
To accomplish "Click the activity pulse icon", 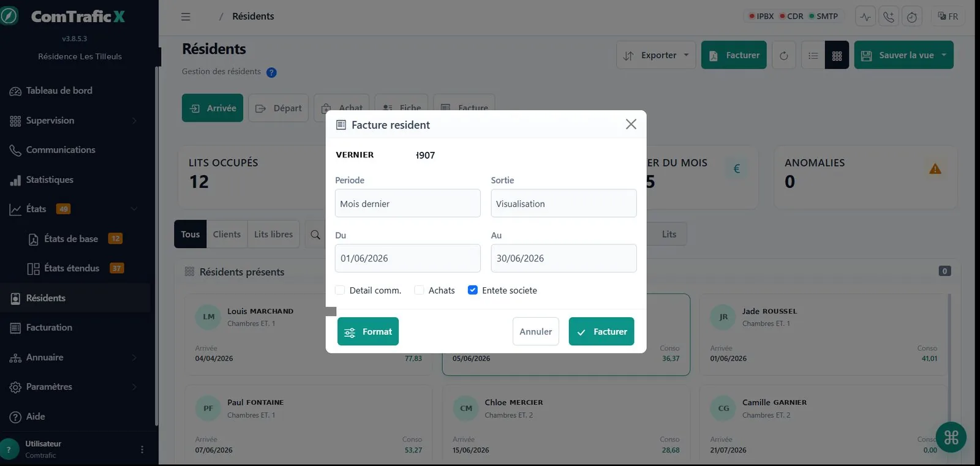I will [865, 17].
